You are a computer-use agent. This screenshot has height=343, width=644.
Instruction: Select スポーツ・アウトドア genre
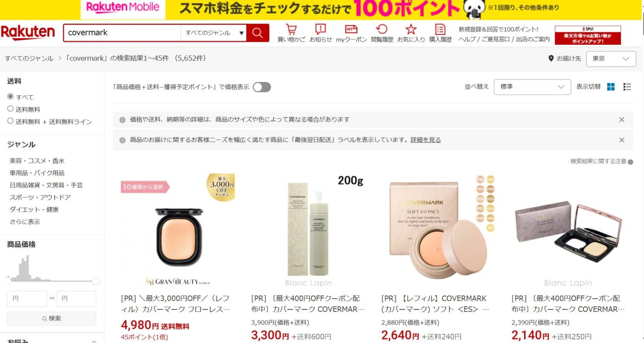pos(40,197)
